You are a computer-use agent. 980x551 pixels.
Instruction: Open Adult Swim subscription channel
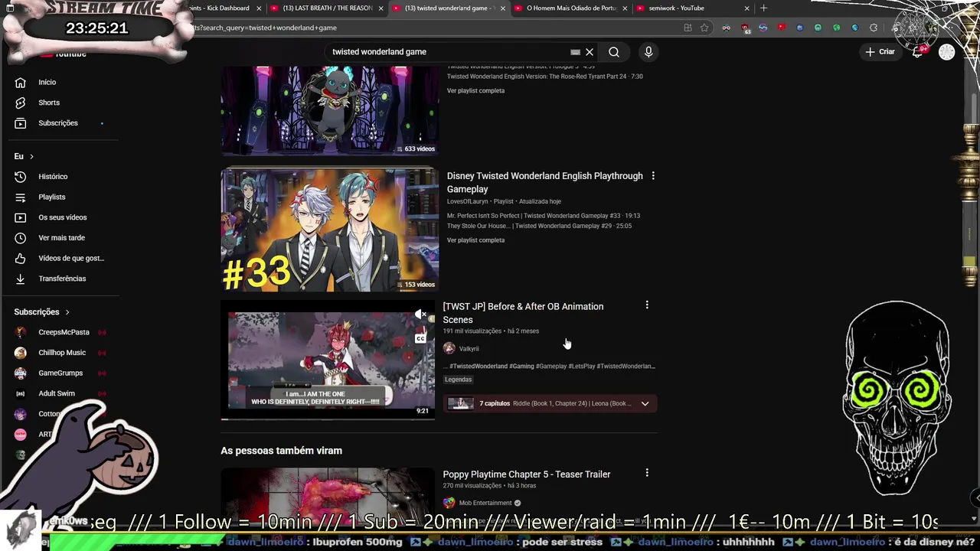(57, 393)
